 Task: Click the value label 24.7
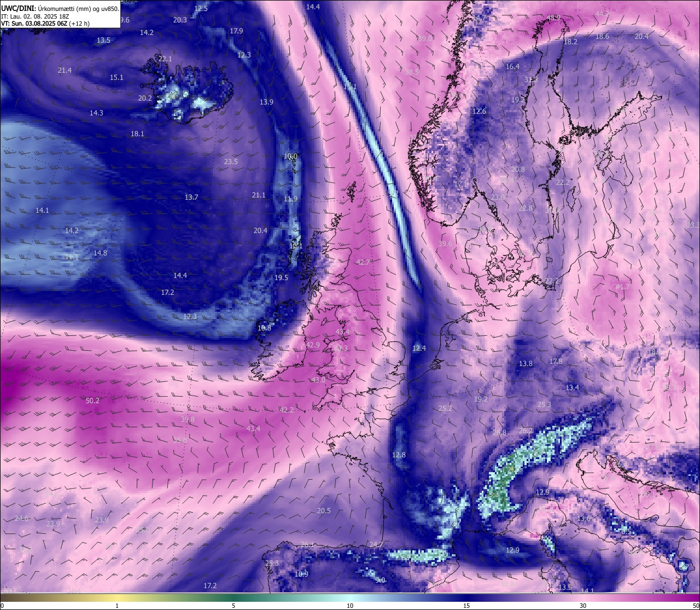(376, 544)
